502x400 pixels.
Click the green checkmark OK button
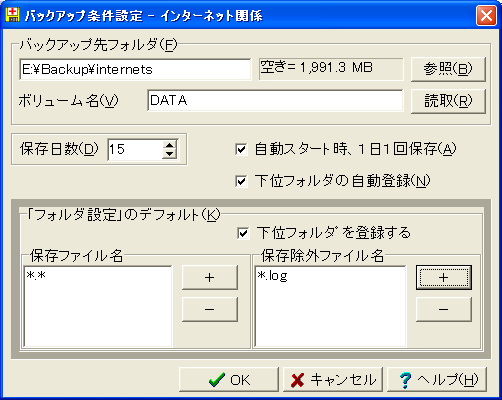(x=229, y=379)
